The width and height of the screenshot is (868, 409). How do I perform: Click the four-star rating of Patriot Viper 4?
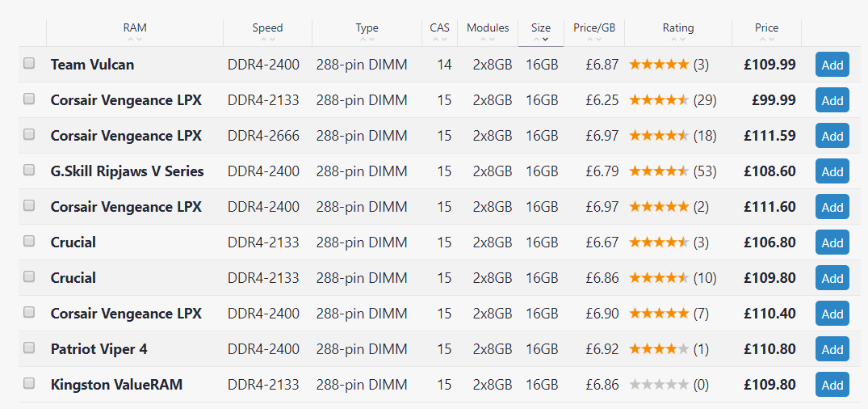pos(660,349)
